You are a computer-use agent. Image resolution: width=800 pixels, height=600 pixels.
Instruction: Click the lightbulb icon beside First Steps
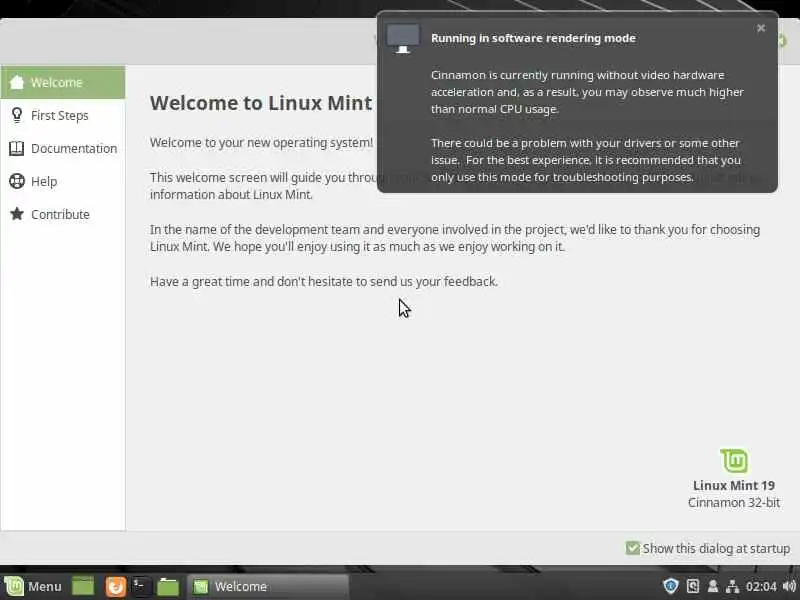point(17,115)
